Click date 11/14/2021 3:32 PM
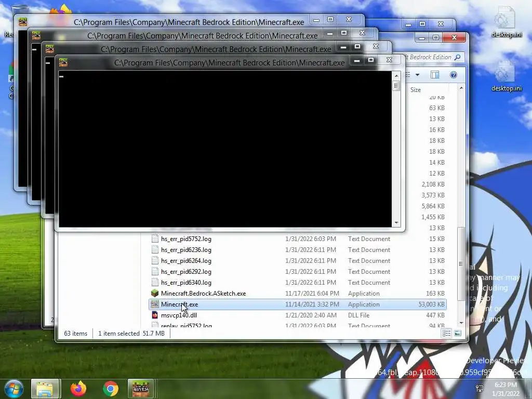 [x=312, y=304]
